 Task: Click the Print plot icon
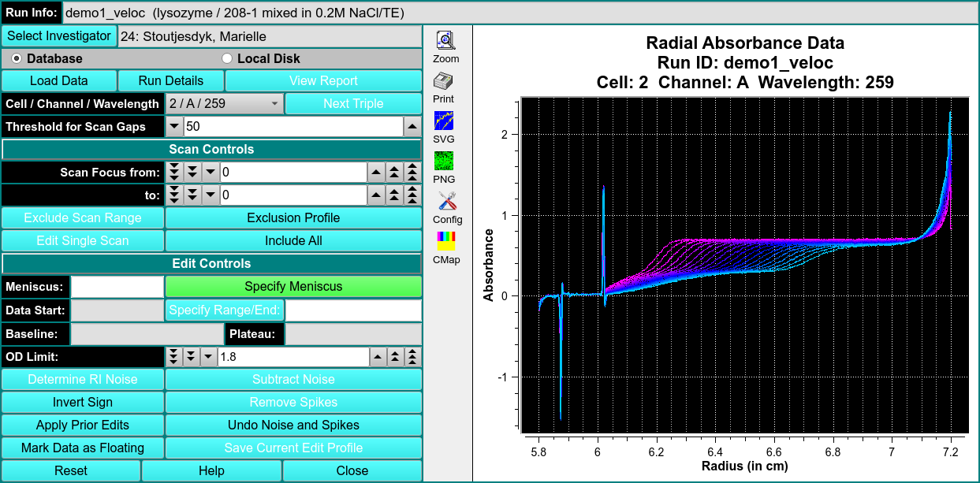click(x=444, y=81)
